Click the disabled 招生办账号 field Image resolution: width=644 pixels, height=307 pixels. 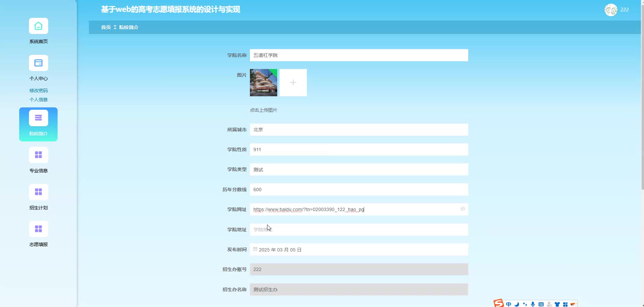pyautogui.click(x=359, y=269)
